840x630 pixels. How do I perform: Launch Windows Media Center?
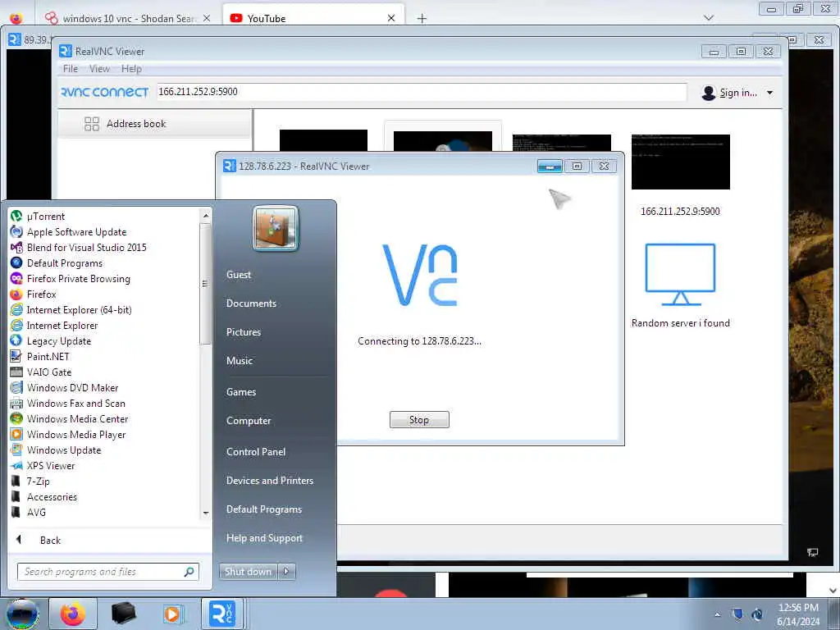click(x=77, y=419)
